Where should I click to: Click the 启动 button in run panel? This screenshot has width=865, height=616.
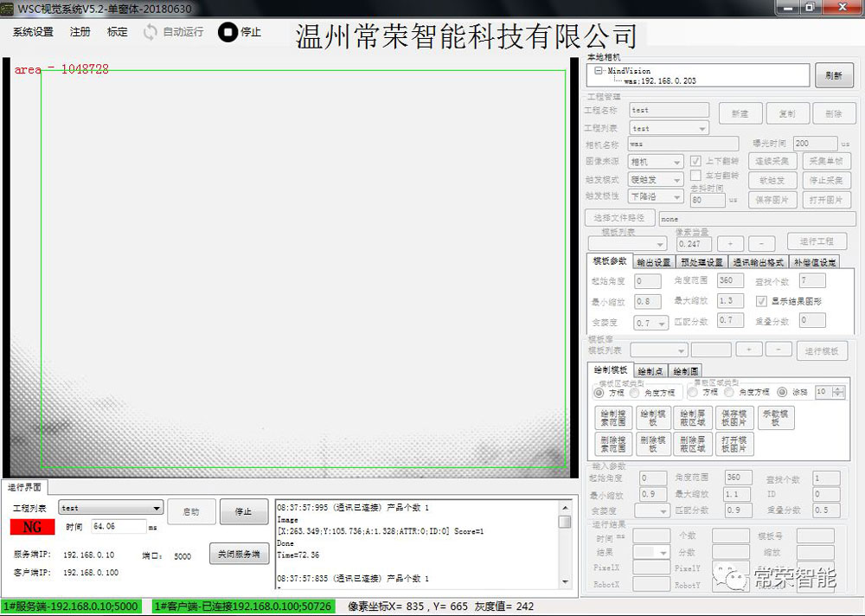[191, 511]
